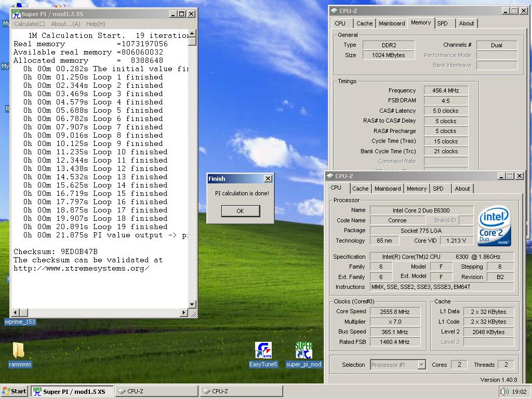The image size is (532, 399).
Task: Switch to Mainboard tab in upper CPU-Z window
Action: tap(392, 23)
